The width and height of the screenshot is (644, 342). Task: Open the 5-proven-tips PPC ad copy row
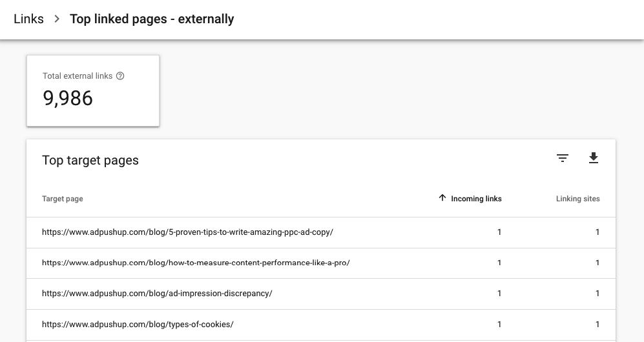pyautogui.click(x=187, y=232)
